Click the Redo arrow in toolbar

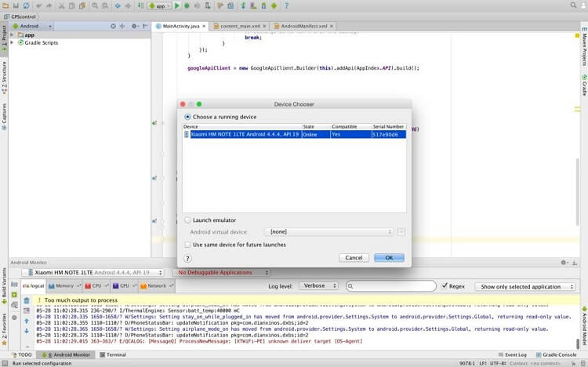coord(49,5)
